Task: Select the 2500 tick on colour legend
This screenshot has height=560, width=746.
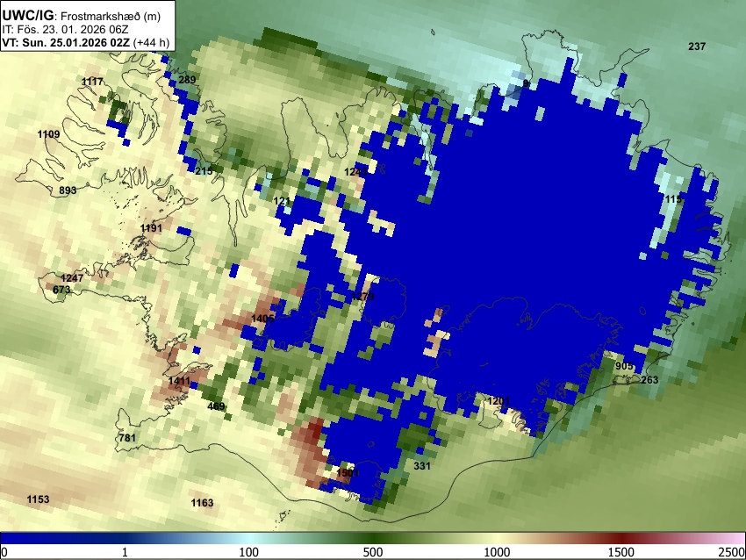Action: pyautogui.click(x=732, y=552)
